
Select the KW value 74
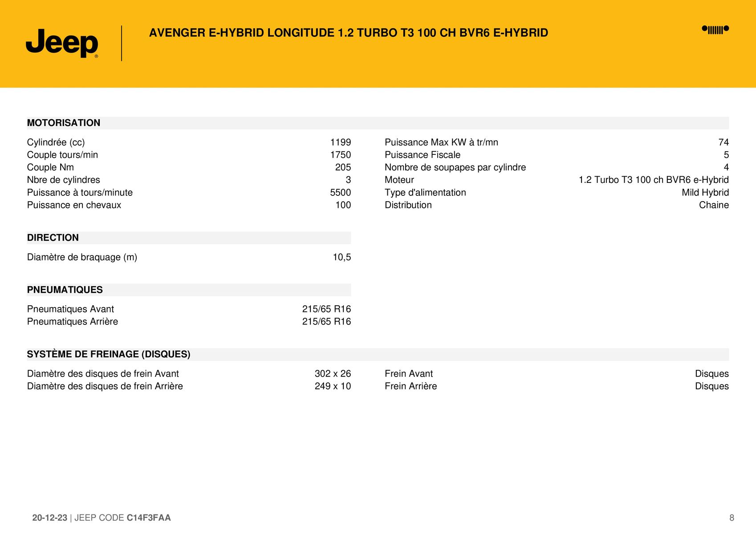pos(724,142)
